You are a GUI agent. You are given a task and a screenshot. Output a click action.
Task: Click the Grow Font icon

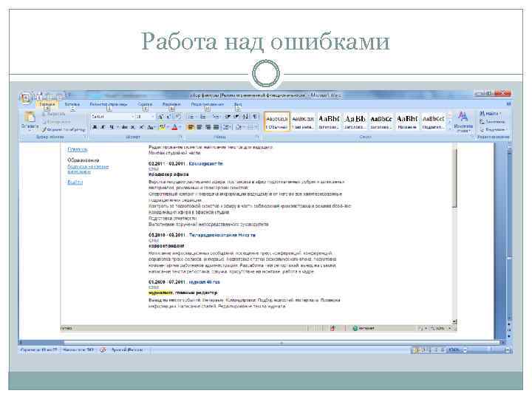coord(160,117)
